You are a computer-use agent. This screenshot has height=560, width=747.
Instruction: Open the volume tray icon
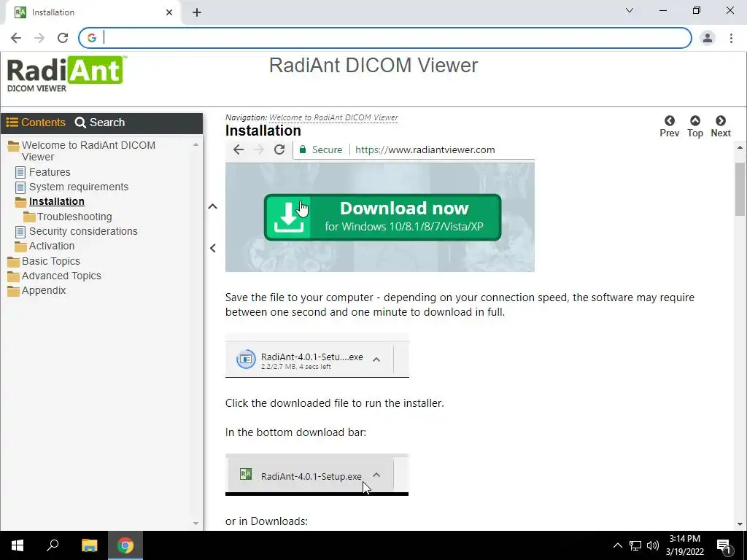(x=653, y=545)
